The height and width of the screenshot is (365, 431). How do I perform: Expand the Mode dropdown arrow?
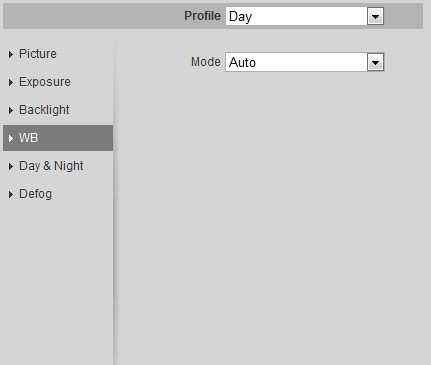[376, 62]
